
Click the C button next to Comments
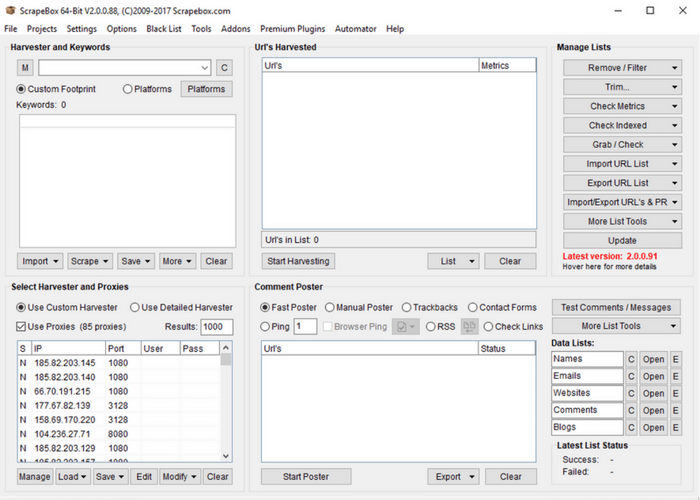[631, 410]
